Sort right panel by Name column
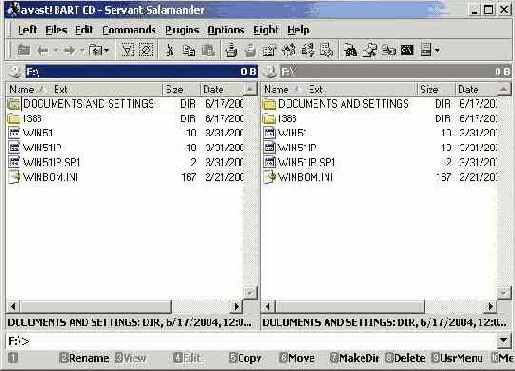Screen dimensions: 515x371 point(277,89)
